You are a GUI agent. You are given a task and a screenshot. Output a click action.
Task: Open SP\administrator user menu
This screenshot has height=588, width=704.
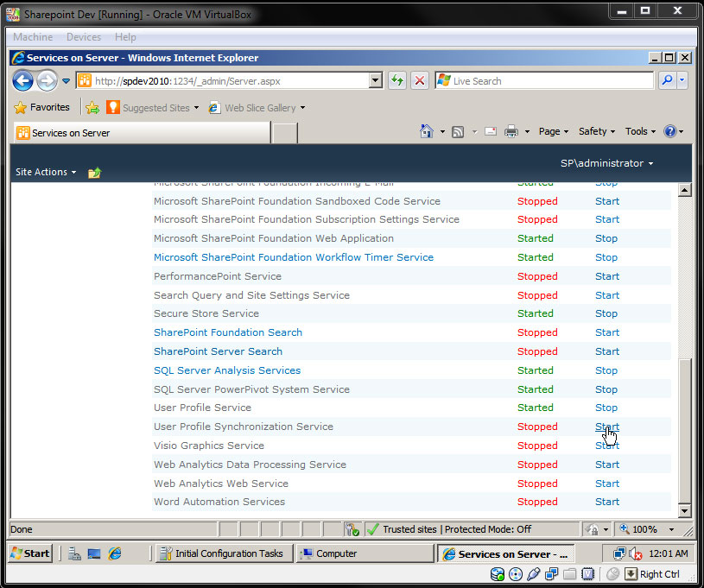point(606,163)
